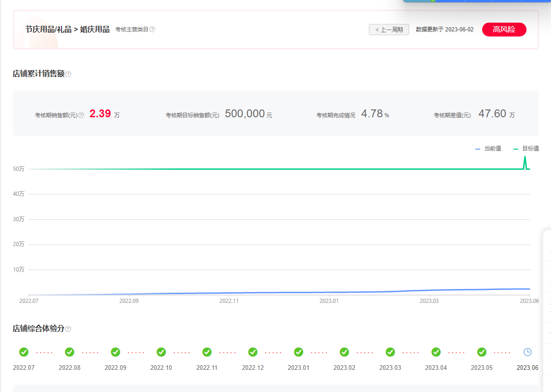
Task: Toggle 目标值 legend series
Action: tap(526, 149)
